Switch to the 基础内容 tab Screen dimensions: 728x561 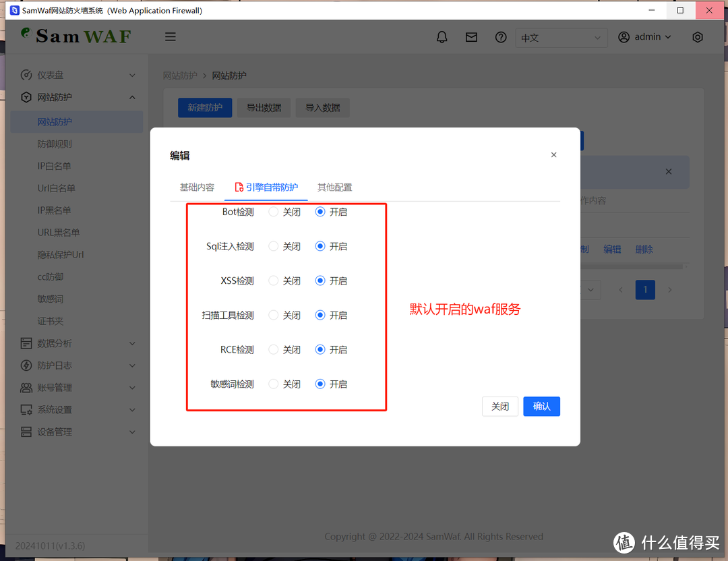(197, 187)
